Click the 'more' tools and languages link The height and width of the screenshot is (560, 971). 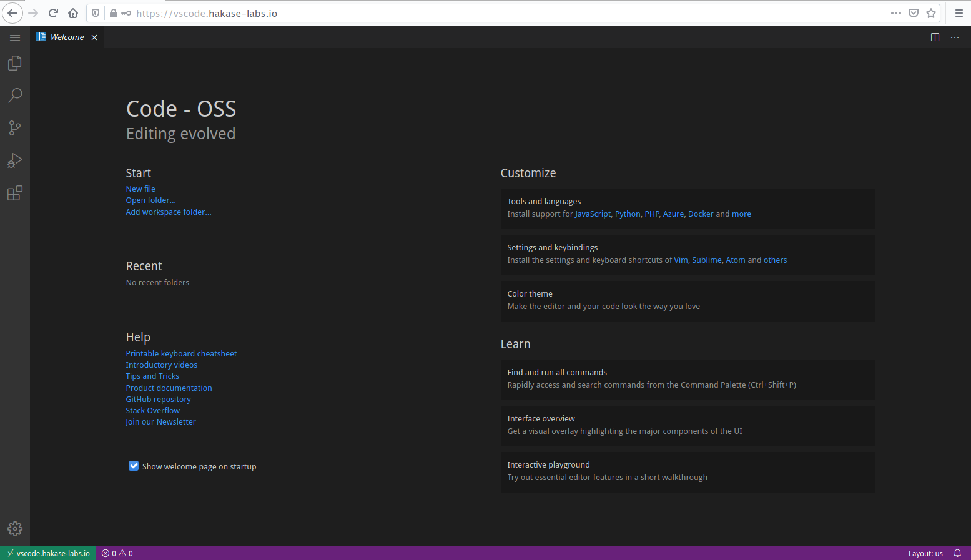pos(741,214)
